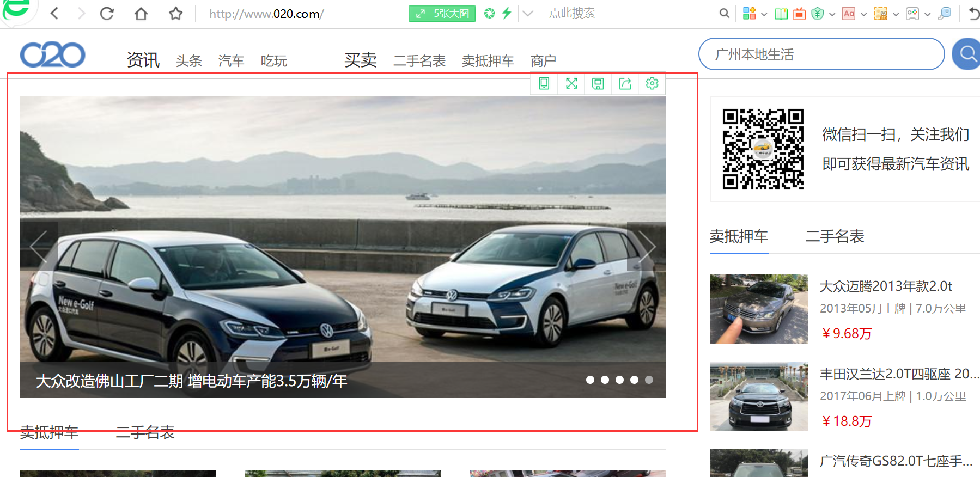
Task: Show the previous carousel slide
Action: [39, 247]
